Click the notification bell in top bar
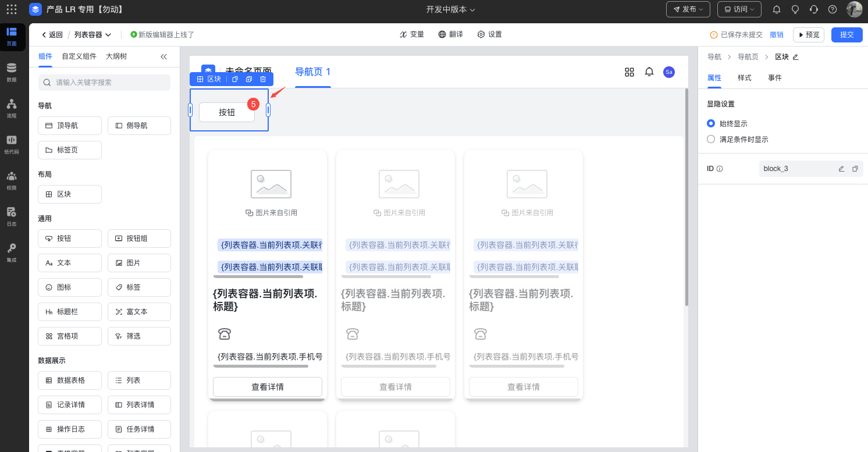Screen dimensions: 868x452 [x=777, y=9]
